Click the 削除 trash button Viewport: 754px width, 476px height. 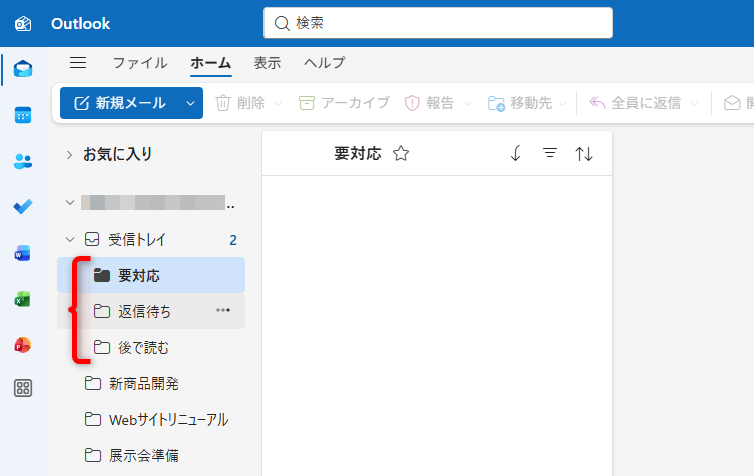(240, 103)
